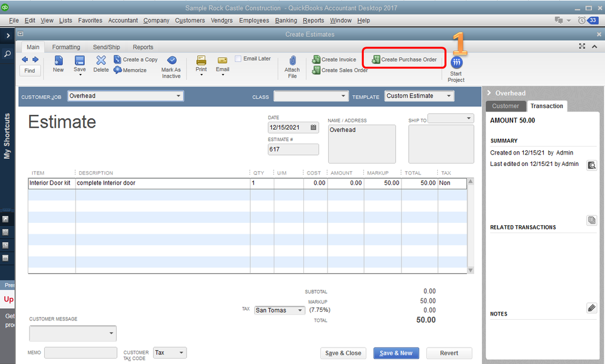
Task: Collapse the ribbon with the up chevron
Action: 595,46
